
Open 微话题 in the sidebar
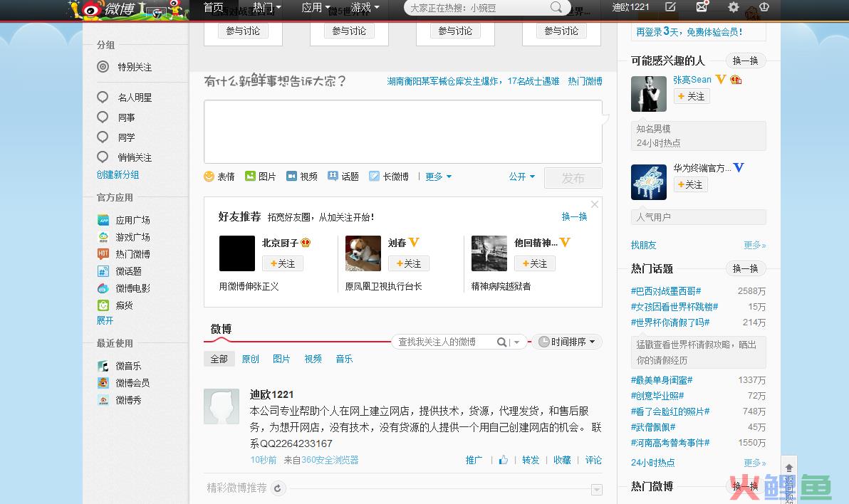120,271
